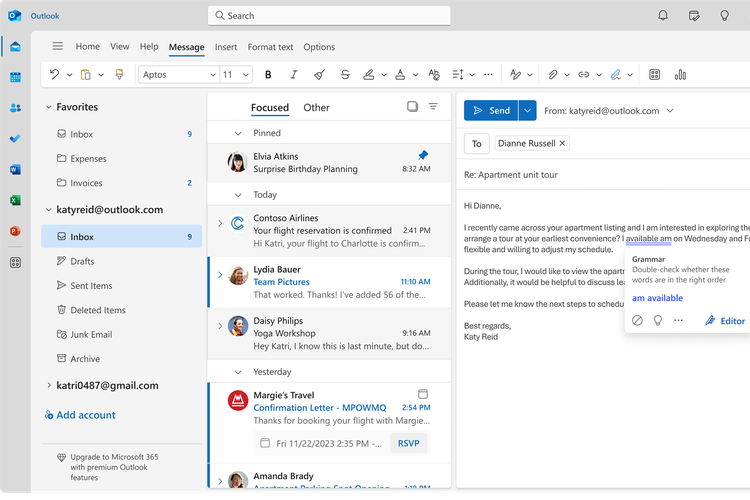Click the RSVP button on Margie's Travel email
Viewport: 750px width, 500px height.
pyautogui.click(x=407, y=443)
